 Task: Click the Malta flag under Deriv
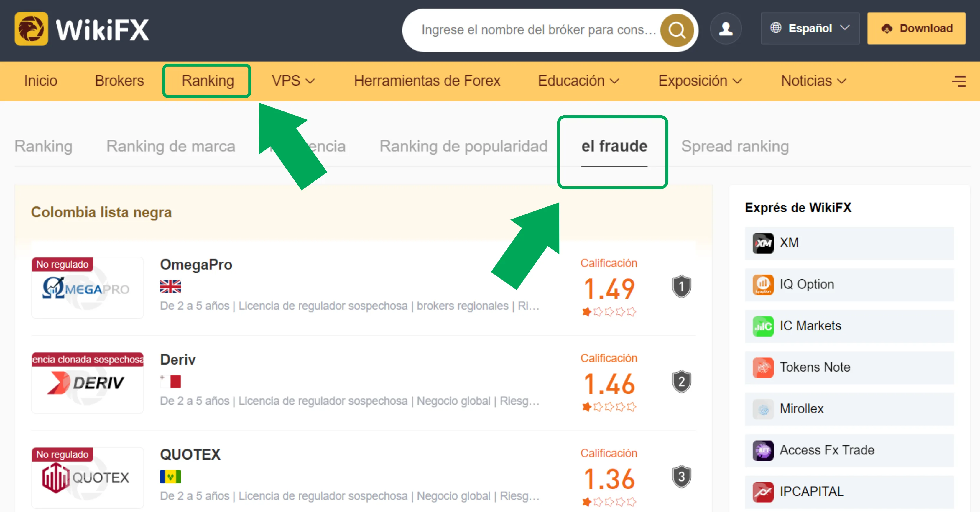click(170, 381)
